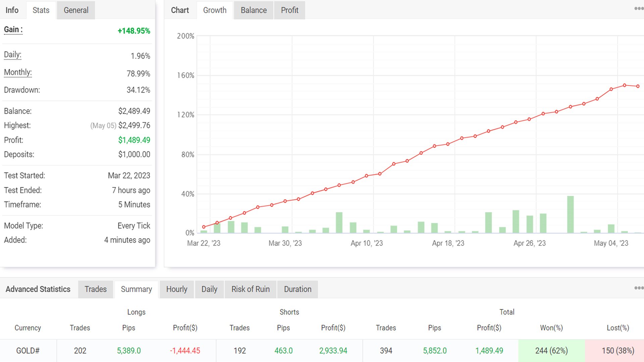
Task: Click the 150 (38%) lost cell
Action: coord(614,351)
